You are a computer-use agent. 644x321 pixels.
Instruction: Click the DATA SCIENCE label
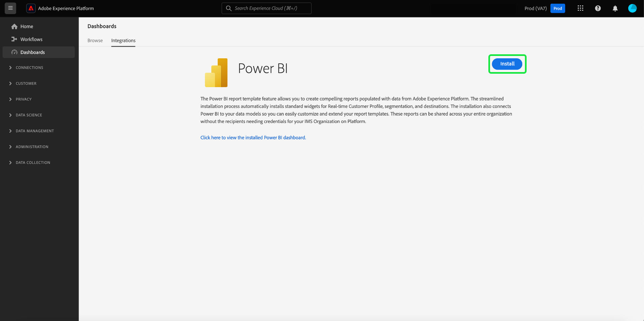(x=29, y=115)
